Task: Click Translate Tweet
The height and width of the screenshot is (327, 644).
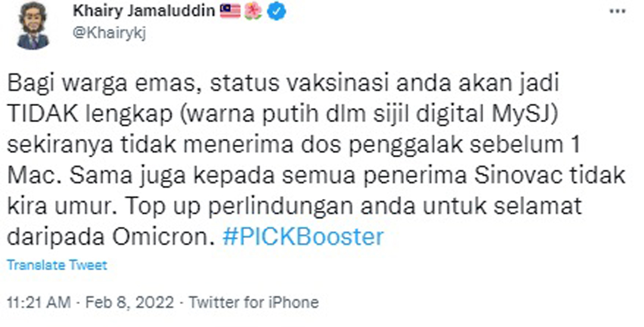Action: click(x=57, y=265)
